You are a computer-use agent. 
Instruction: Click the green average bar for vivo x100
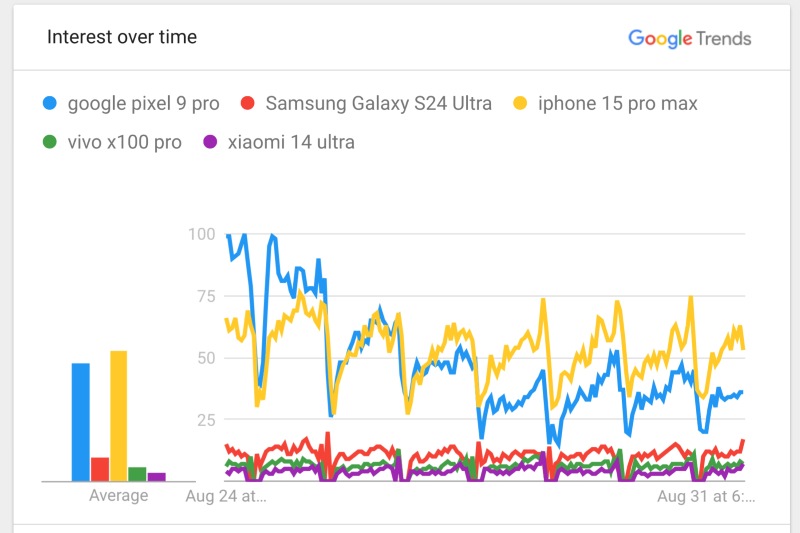point(137,474)
